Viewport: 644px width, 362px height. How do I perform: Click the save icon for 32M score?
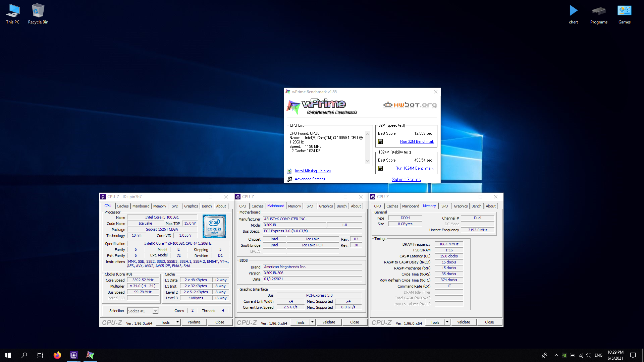pyautogui.click(x=380, y=141)
